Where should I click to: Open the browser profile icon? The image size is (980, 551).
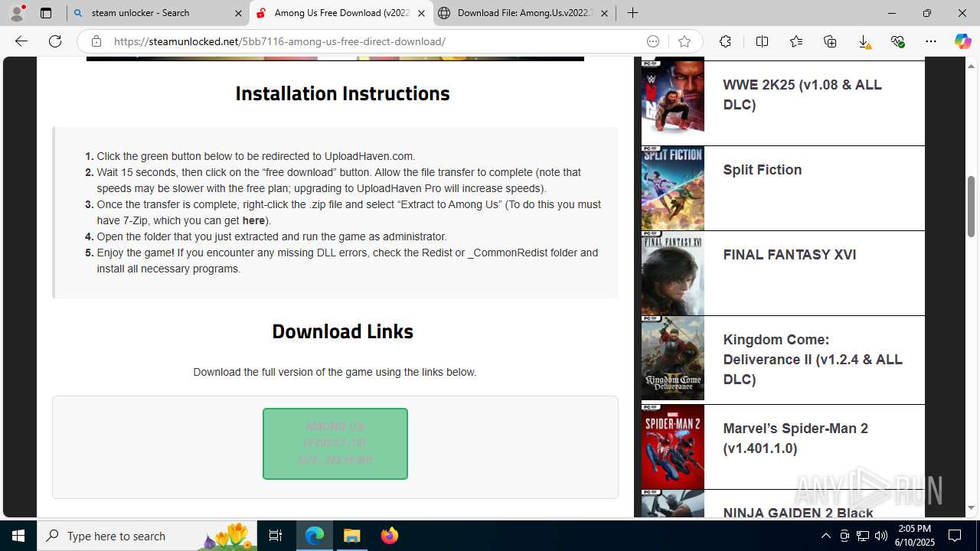18,13
